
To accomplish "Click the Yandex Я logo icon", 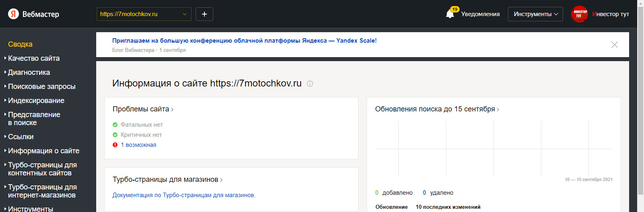I will click(13, 14).
